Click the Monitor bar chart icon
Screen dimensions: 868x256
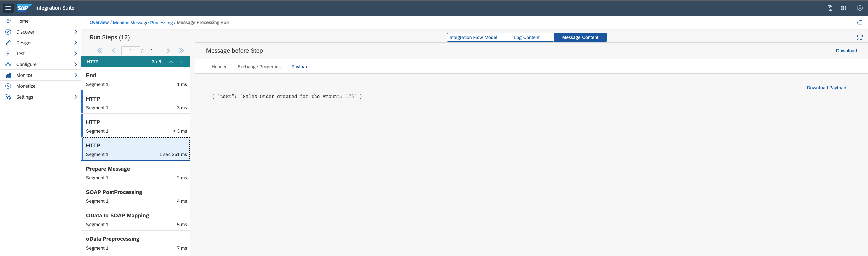click(8, 75)
